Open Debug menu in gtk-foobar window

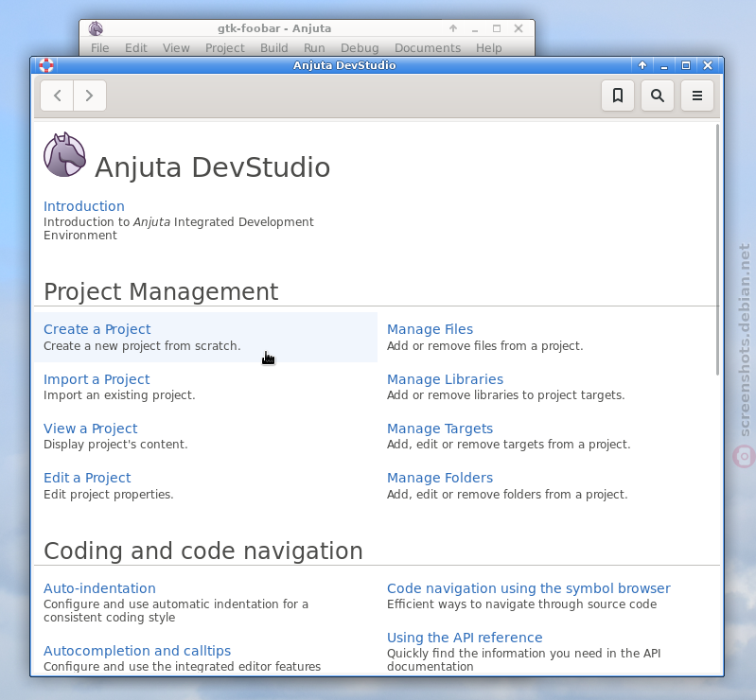360,48
